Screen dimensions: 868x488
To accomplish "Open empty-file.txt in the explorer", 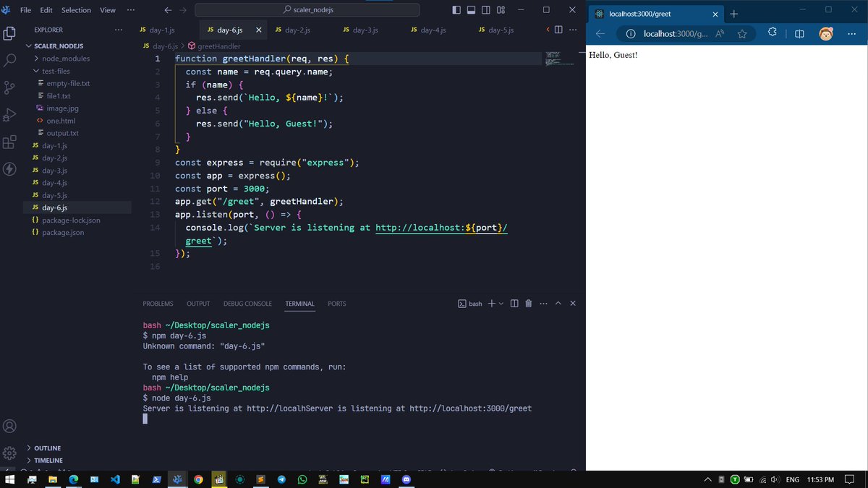I will point(68,83).
